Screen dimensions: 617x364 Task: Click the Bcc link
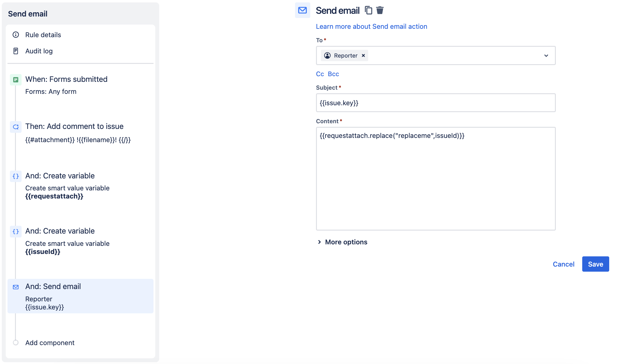tap(333, 74)
